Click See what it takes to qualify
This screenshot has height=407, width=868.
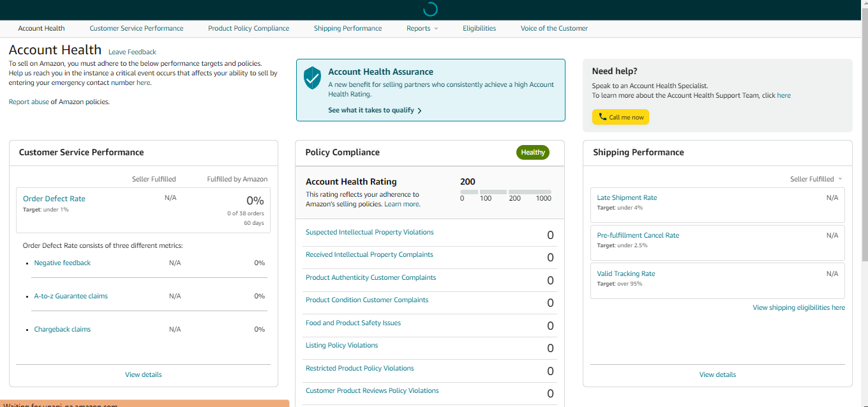pyautogui.click(x=371, y=110)
